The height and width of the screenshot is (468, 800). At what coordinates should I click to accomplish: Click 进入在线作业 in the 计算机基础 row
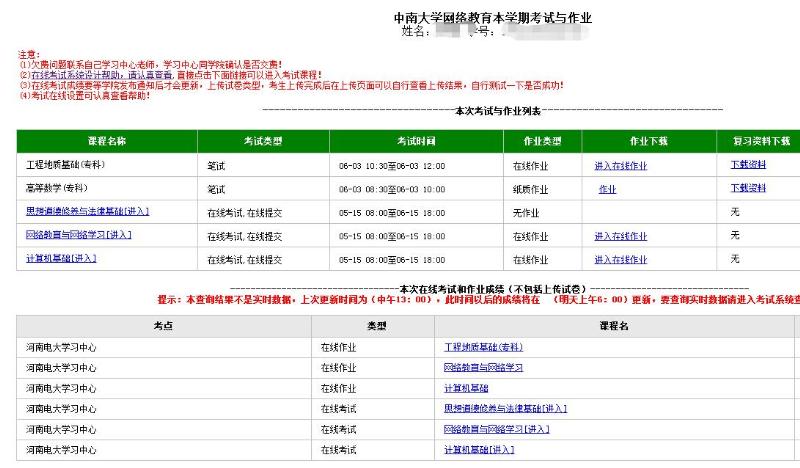pos(620,260)
